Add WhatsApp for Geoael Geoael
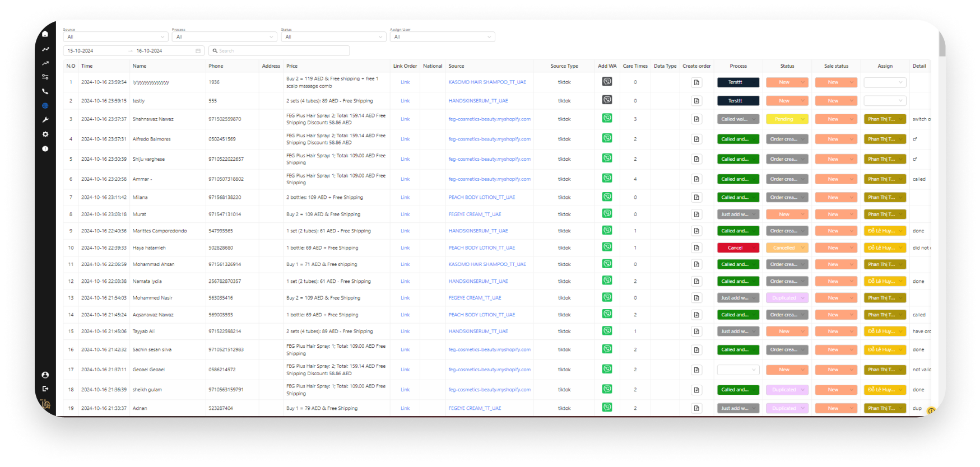Viewport: 980px width, 467px height. [607, 369]
